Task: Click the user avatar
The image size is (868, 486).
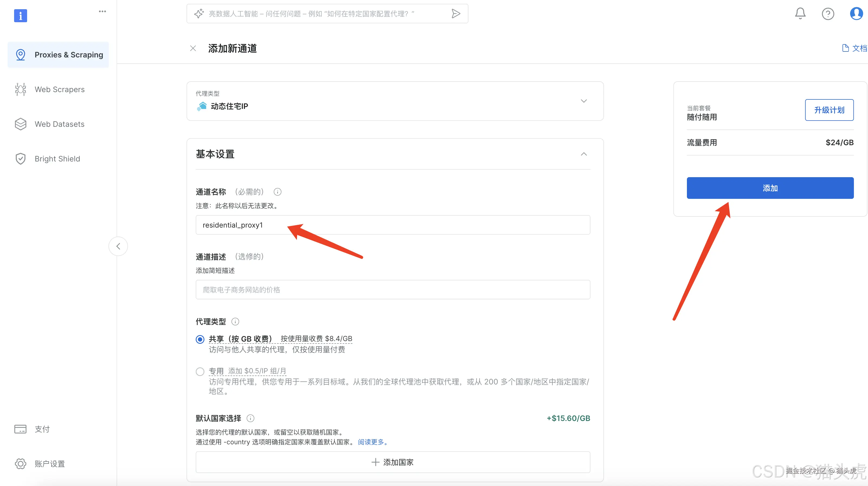Action: (x=856, y=14)
